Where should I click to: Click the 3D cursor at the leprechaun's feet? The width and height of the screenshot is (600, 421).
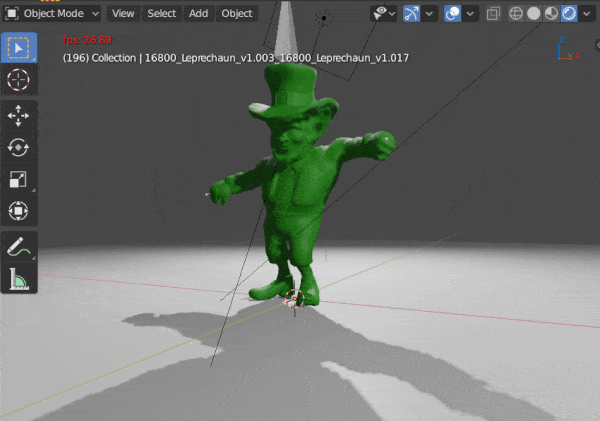click(x=295, y=299)
